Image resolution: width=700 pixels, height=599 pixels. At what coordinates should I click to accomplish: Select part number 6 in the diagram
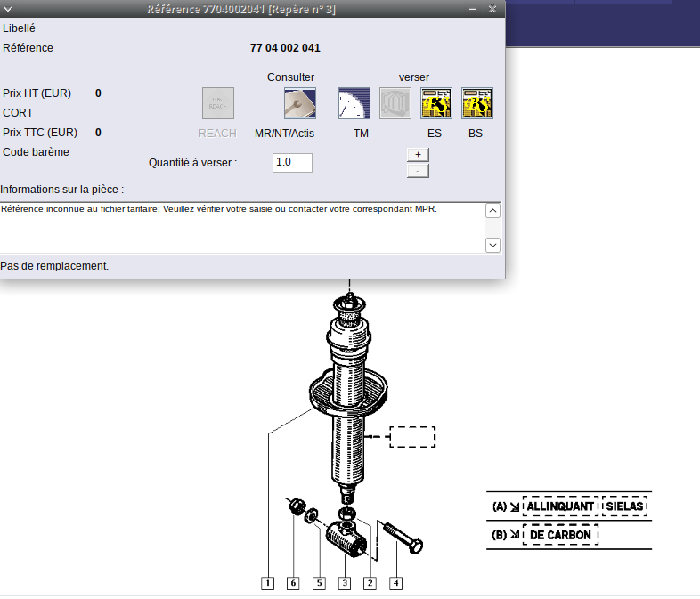click(293, 584)
